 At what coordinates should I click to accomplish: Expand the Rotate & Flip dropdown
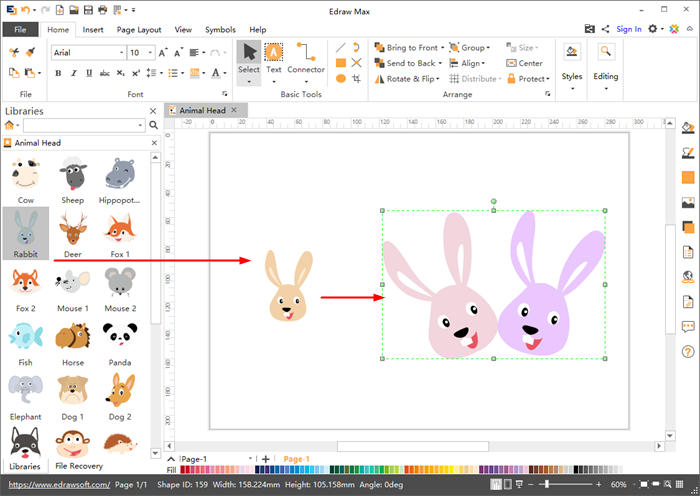point(439,79)
